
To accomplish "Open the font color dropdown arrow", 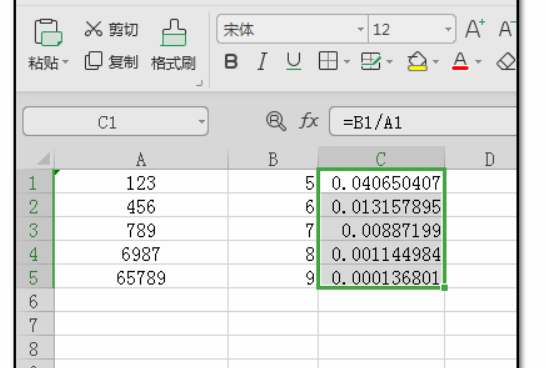I will pyautogui.click(x=478, y=62).
